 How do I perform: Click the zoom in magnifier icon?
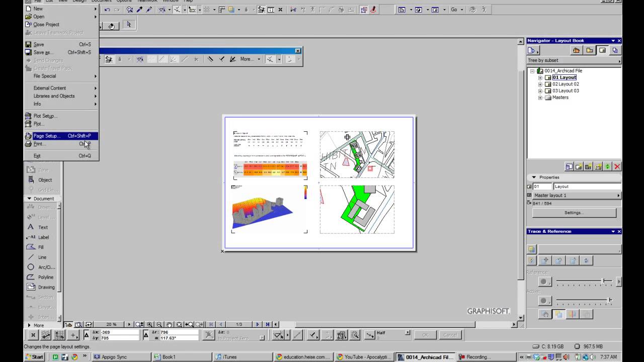click(149, 325)
